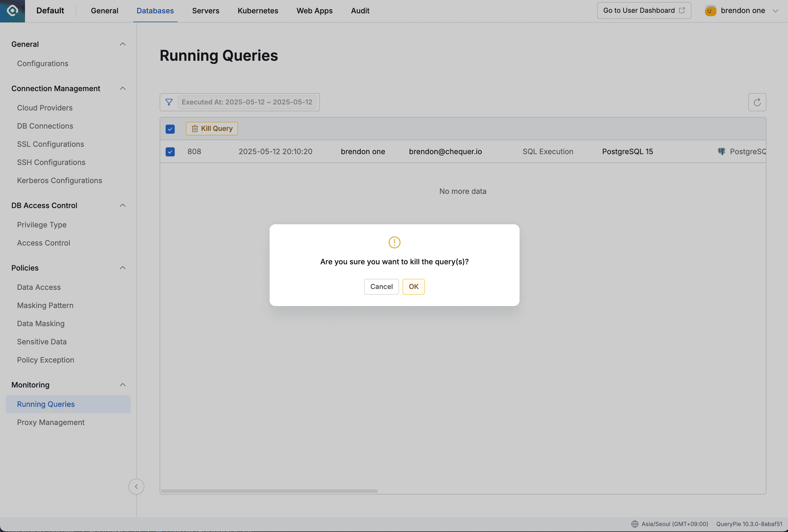Collapse the sidebar with the arrow button
This screenshot has height=532, width=788.
click(x=136, y=487)
